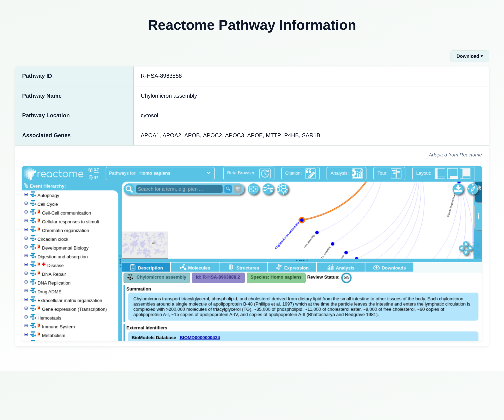504x420 pixels.
Task: Switch to the Downloads tab
Action: pyautogui.click(x=389, y=267)
